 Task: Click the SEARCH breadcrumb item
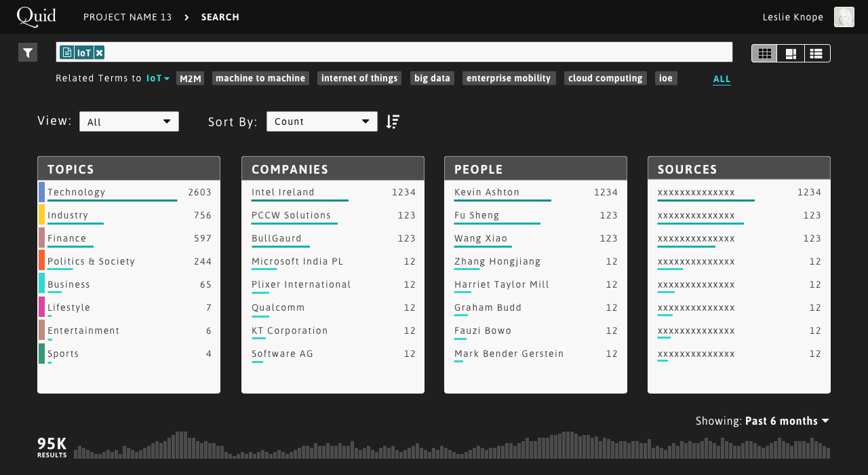(220, 17)
